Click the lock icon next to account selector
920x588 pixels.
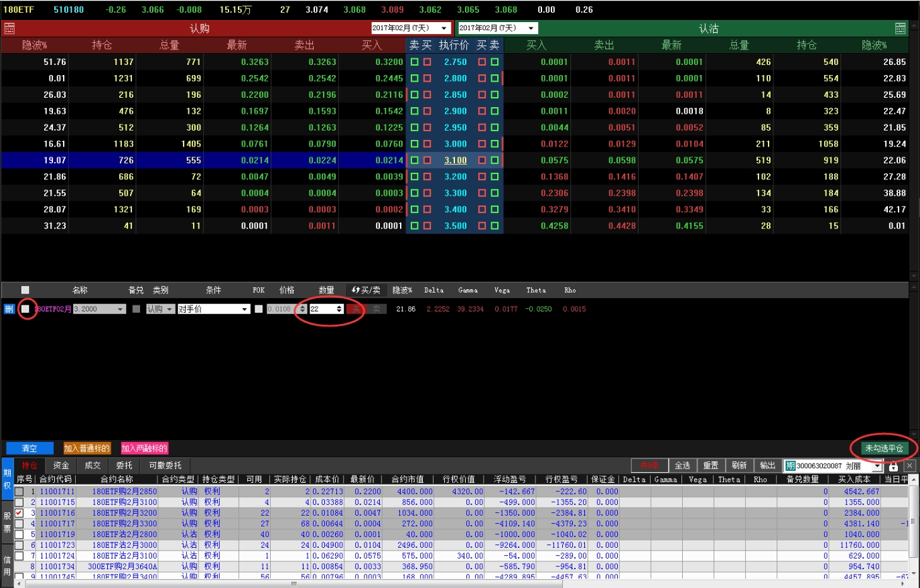coord(893,465)
